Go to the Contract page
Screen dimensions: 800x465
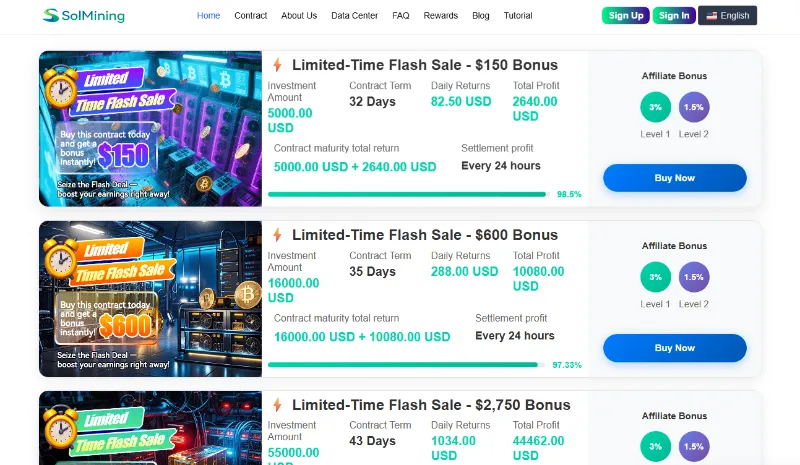tap(250, 16)
